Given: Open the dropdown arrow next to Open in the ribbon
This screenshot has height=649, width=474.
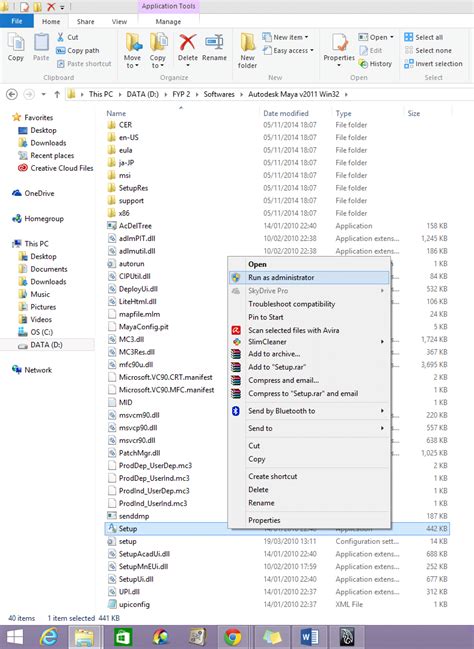Looking at the screenshot, I should coord(392,37).
